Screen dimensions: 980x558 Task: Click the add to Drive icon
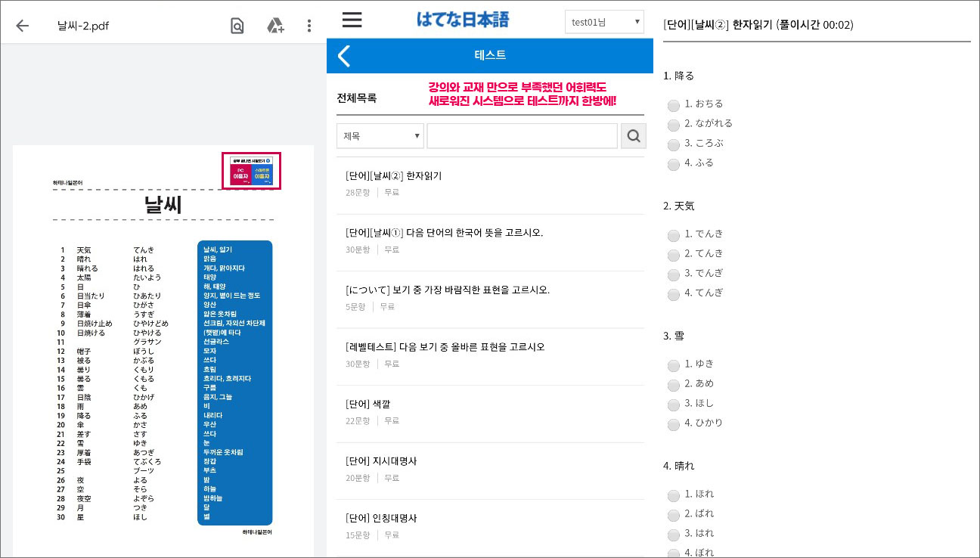coord(275,26)
